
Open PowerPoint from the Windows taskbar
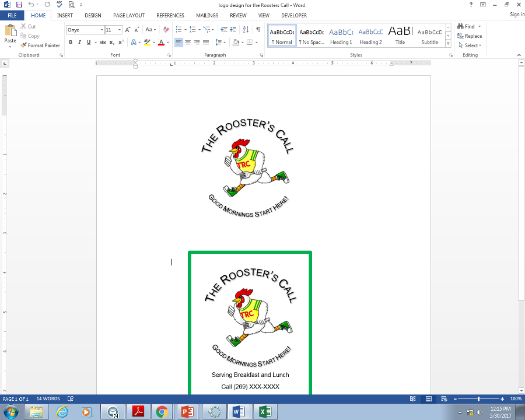point(188,412)
